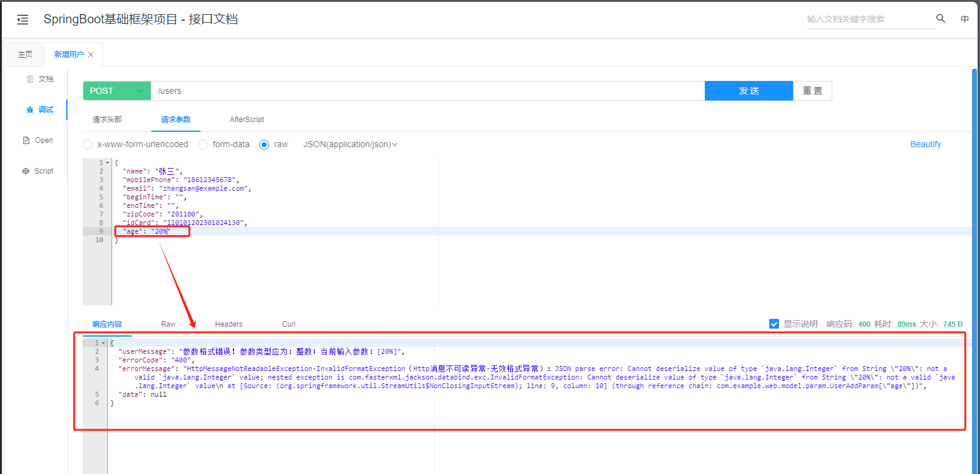This screenshot has width=980, height=474.
Task: Open the JSON(application/json) content type dropdown
Action: point(350,145)
